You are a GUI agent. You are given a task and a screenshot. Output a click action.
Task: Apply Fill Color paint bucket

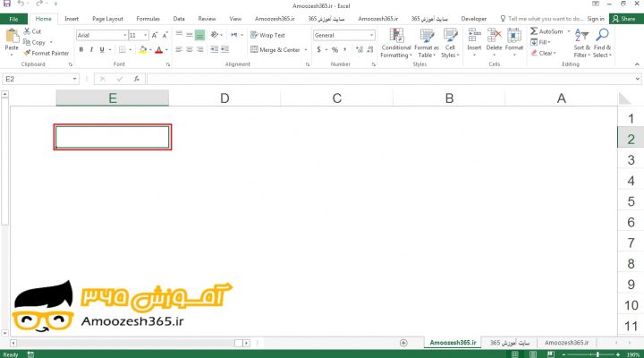coord(142,50)
